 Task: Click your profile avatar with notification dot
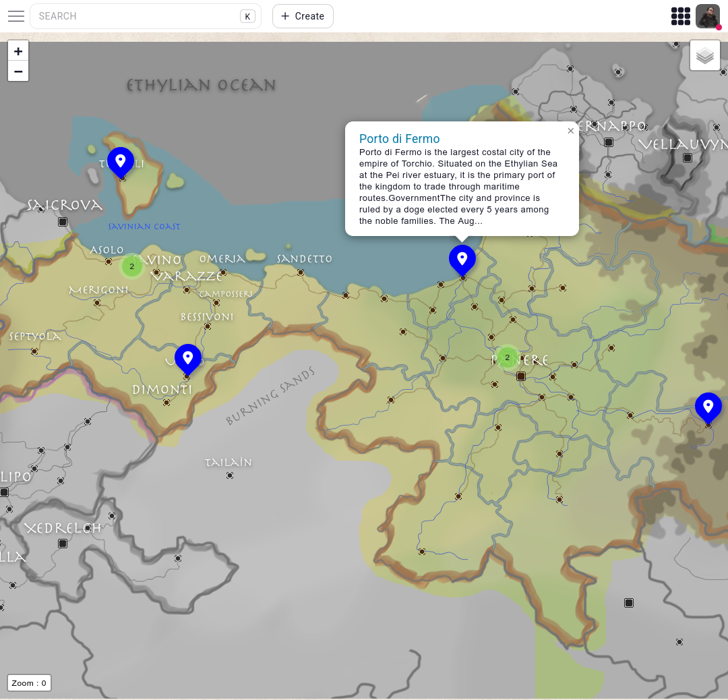tap(707, 16)
